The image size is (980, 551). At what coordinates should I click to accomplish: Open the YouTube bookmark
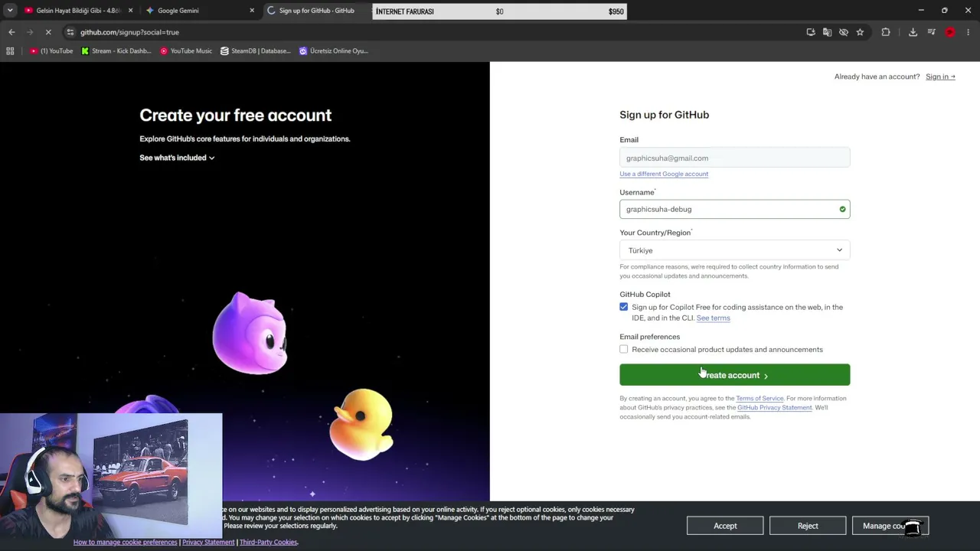pyautogui.click(x=52, y=51)
